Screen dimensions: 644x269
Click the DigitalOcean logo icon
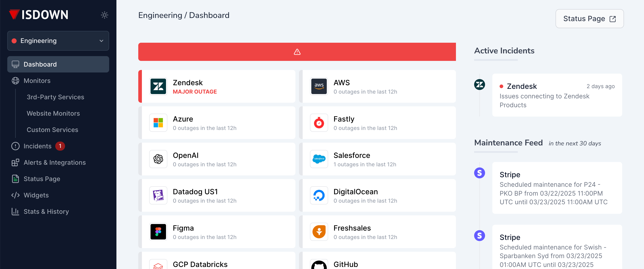pyautogui.click(x=319, y=196)
